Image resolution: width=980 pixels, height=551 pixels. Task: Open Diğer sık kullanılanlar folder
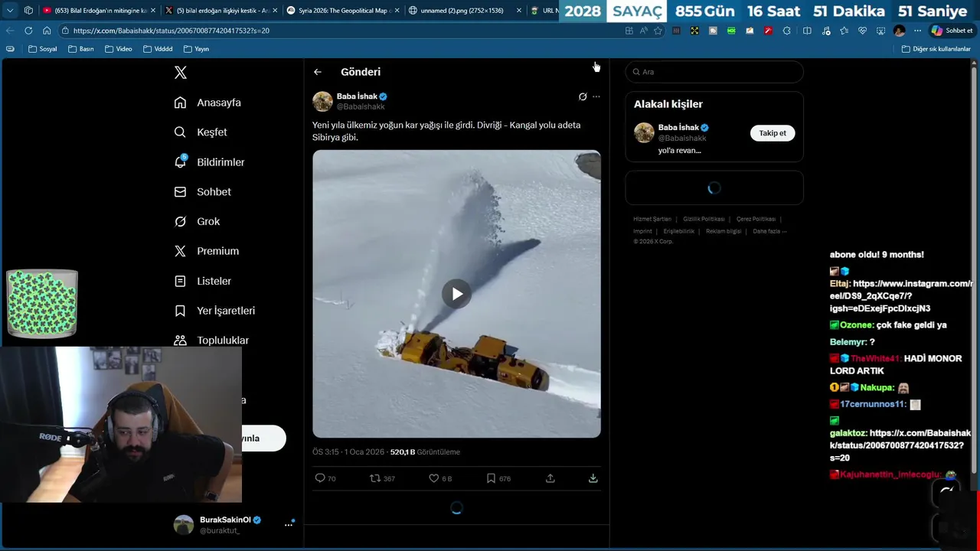(936, 49)
